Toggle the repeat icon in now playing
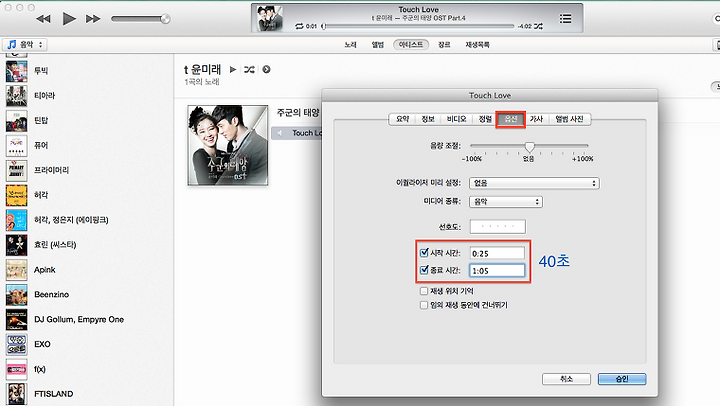This screenshot has width=720, height=406. [299, 26]
